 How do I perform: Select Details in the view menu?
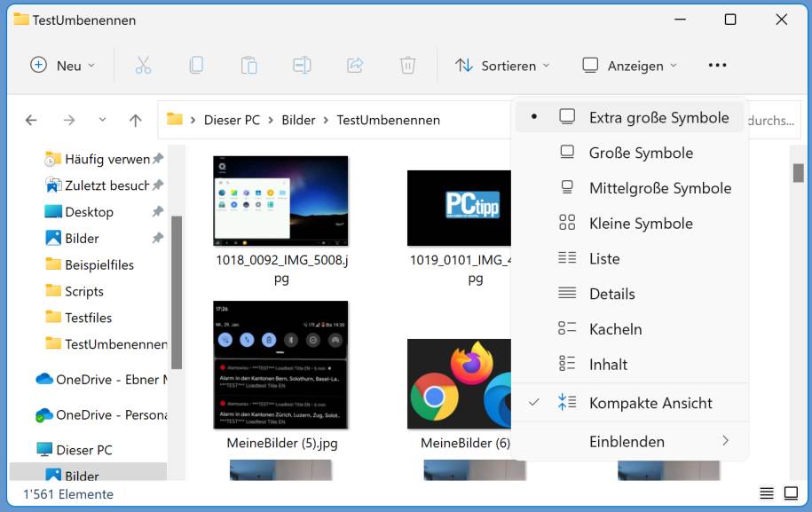pos(611,294)
